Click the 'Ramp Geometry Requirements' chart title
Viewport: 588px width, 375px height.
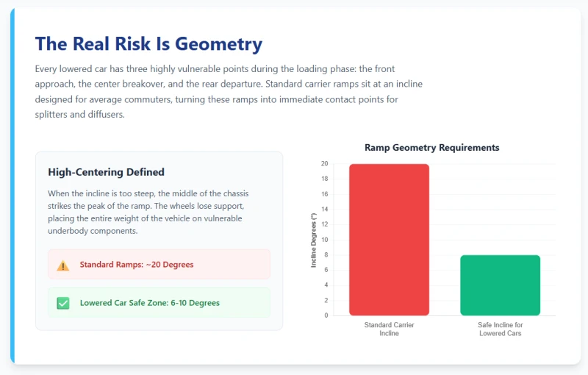pyautogui.click(x=431, y=148)
